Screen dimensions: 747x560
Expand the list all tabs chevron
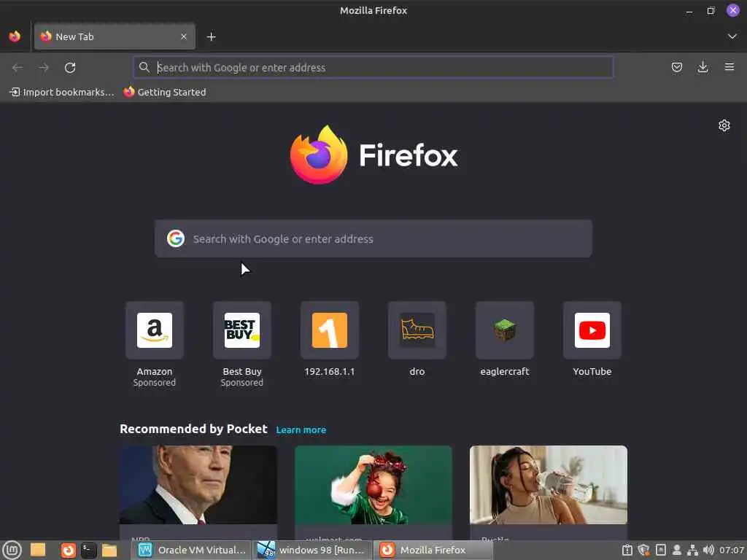pyautogui.click(x=732, y=36)
